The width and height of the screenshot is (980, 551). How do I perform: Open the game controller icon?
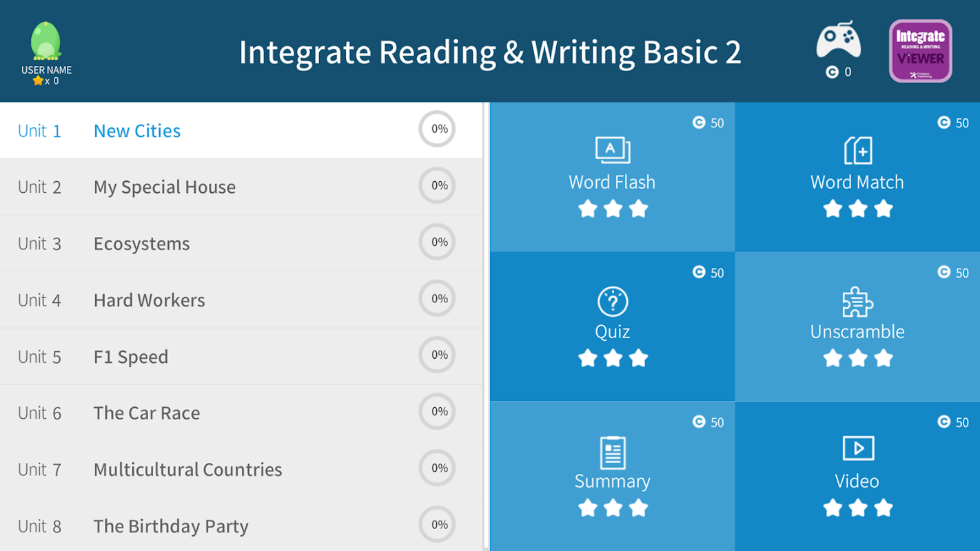pyautogui.click(x=838, y=41)
